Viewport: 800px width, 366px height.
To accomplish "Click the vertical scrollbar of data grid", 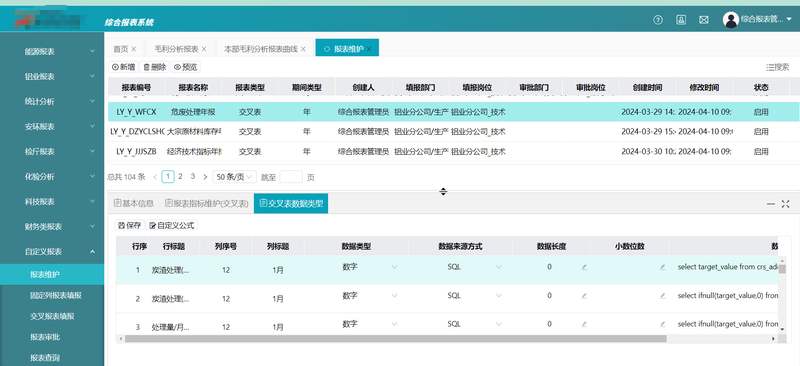I will (782, 269).
